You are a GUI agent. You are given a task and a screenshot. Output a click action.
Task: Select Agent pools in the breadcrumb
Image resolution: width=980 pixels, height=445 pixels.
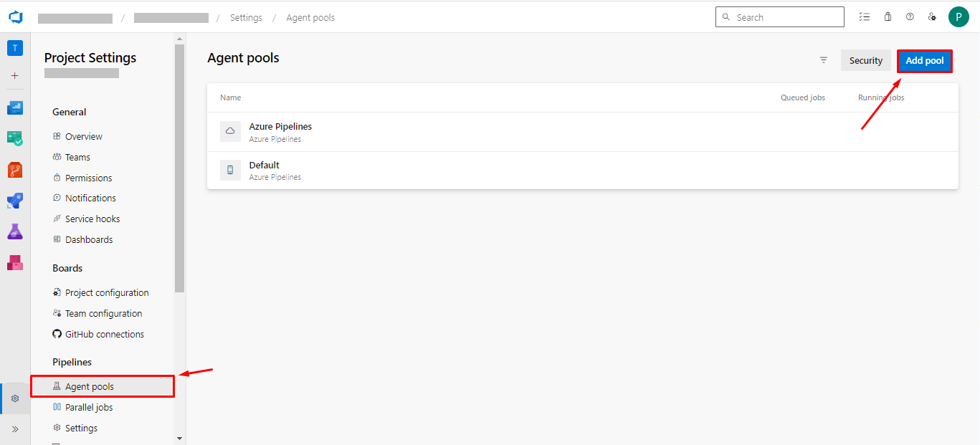tap(310, 17)
